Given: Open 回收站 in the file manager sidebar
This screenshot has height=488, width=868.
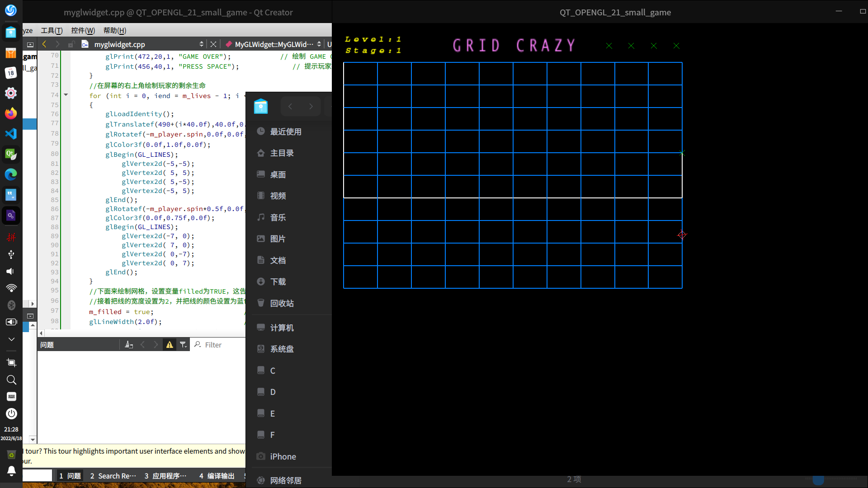Looking at the screenshot, I should point(282,303).
